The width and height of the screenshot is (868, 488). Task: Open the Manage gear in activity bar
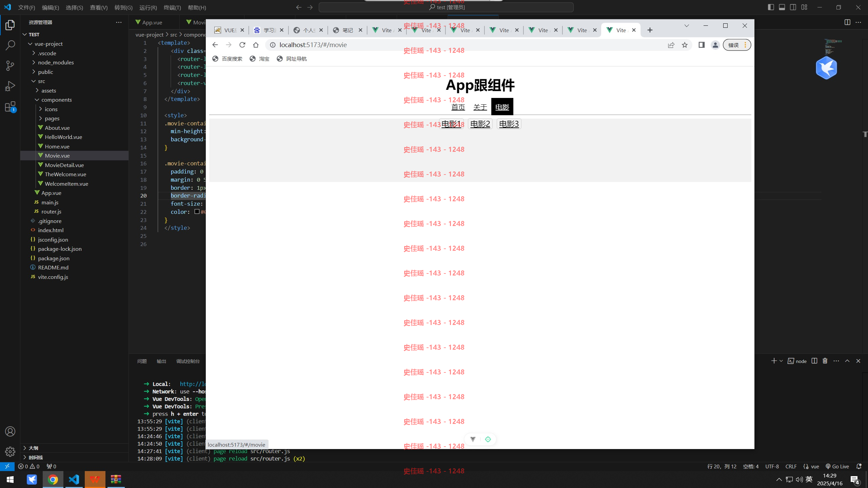(10, 451)
